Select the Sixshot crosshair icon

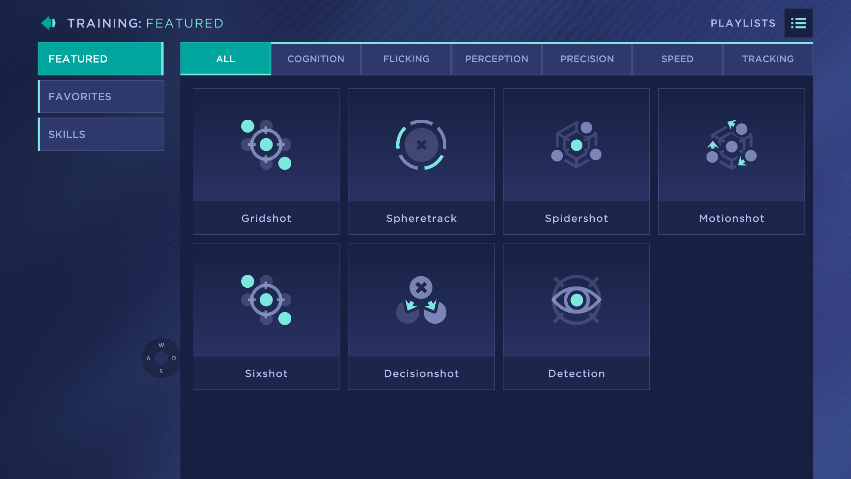pos(266,300)
